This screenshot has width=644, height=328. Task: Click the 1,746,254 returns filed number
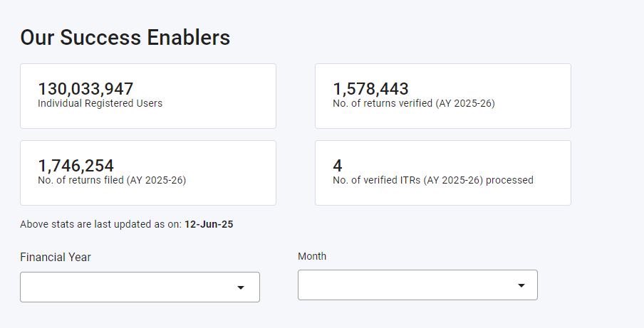pyautogui.click(x=76, y=166)
